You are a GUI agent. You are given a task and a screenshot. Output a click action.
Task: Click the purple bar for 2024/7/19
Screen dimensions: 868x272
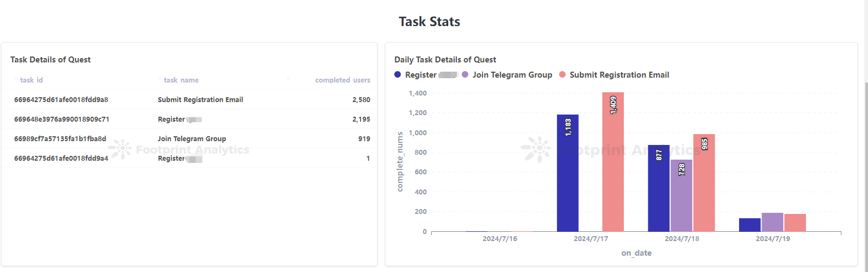[772, 222]
